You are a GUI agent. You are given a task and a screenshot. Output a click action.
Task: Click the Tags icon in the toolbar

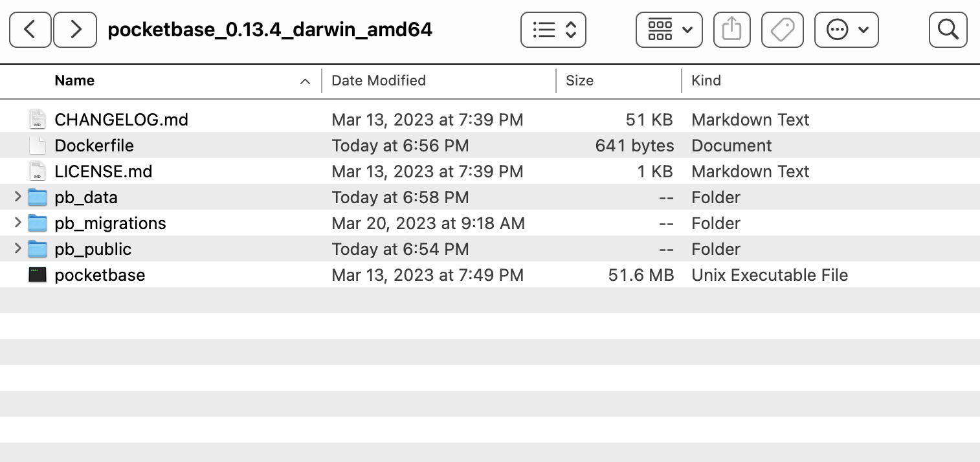pyautogui.click(x=782, y=29)
